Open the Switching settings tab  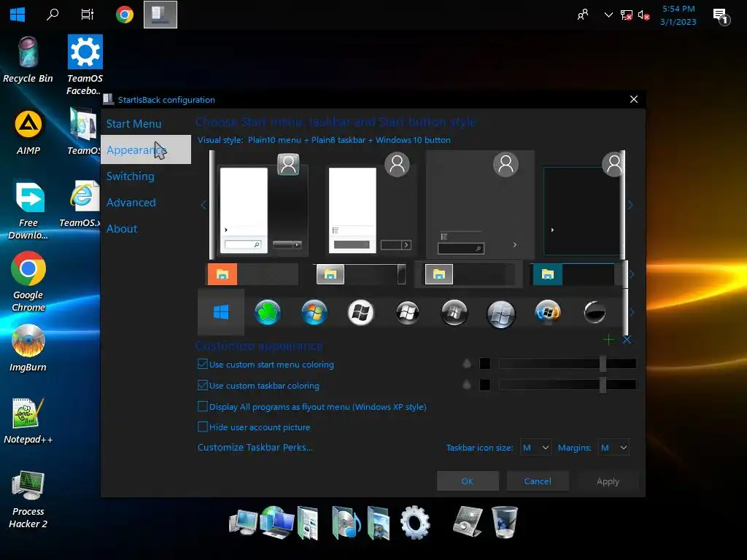click(x=130, y=176)
